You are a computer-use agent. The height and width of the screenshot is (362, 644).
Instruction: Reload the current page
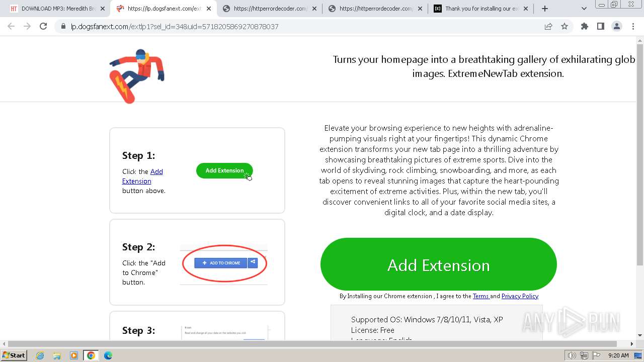click(43, 27)
